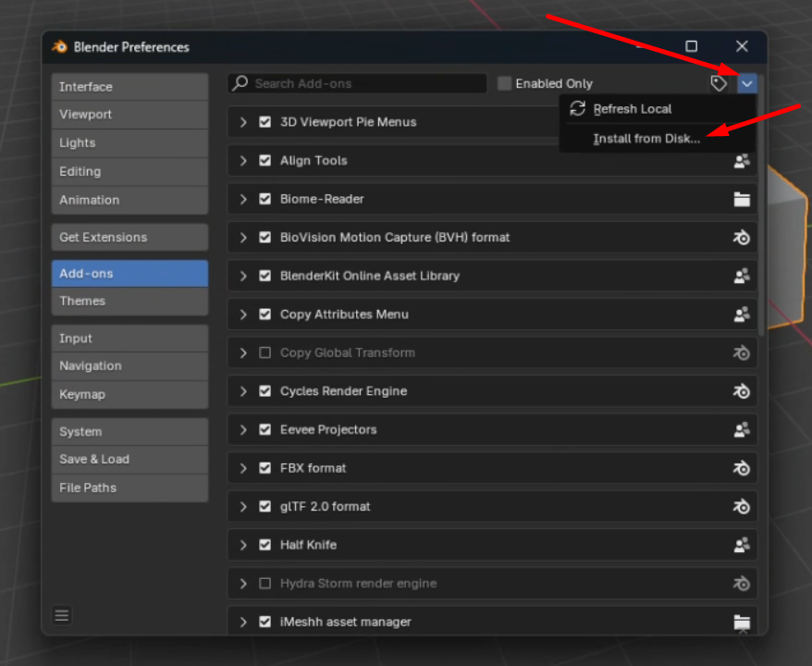Click the Refresh Local icon in dropdown menu

tap(578, 108)
